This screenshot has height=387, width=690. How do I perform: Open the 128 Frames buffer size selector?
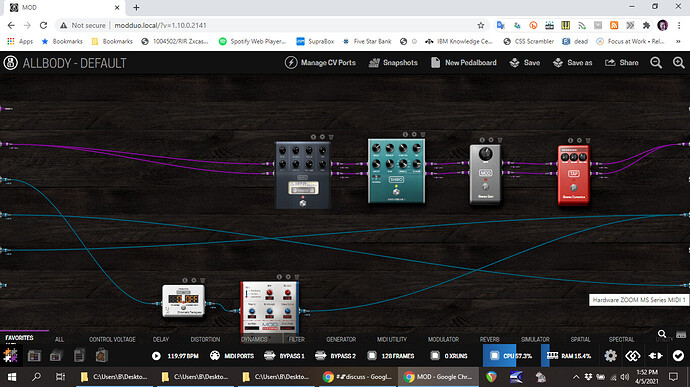[x=391, y=356]
